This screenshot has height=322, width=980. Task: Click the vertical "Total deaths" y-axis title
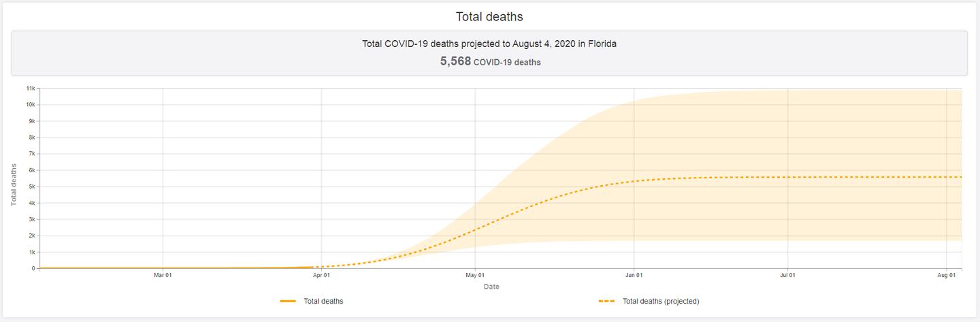pos(14,184)
